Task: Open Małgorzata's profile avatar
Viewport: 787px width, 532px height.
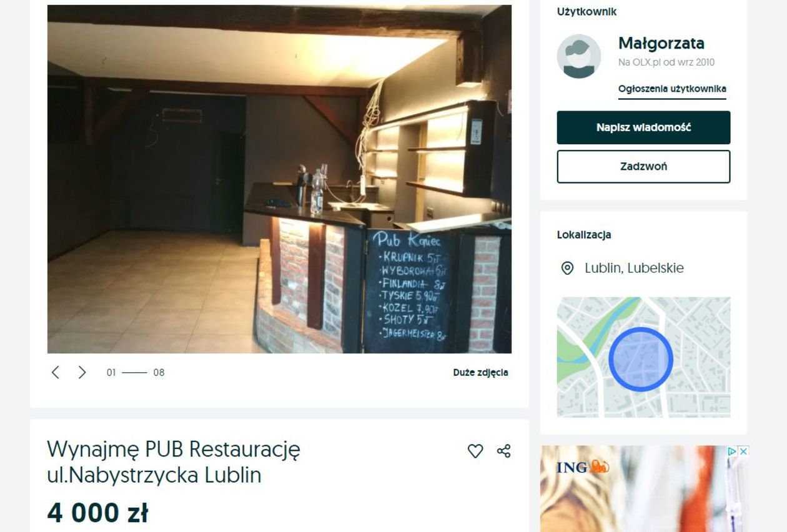Action: click(579, 56)
